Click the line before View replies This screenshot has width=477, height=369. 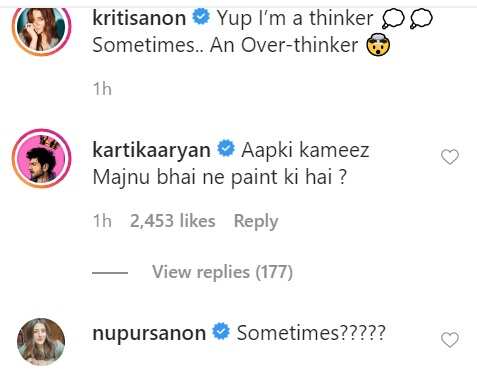[110, 273]
